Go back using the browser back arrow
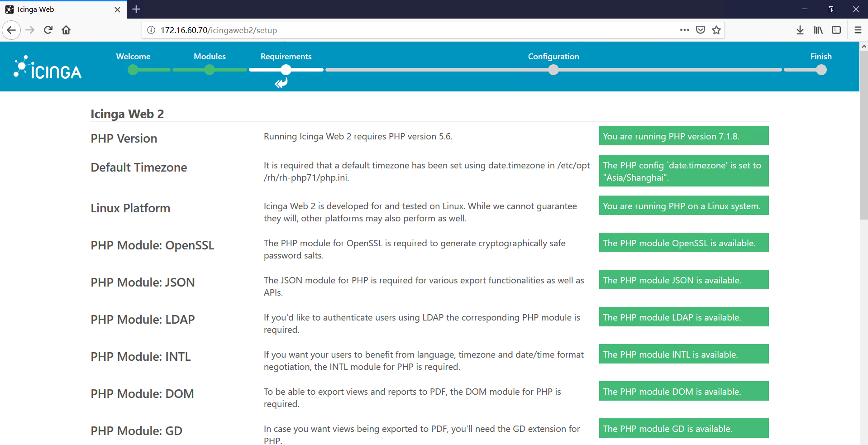Viewport: 868px width, 445px height. [11, 30]
